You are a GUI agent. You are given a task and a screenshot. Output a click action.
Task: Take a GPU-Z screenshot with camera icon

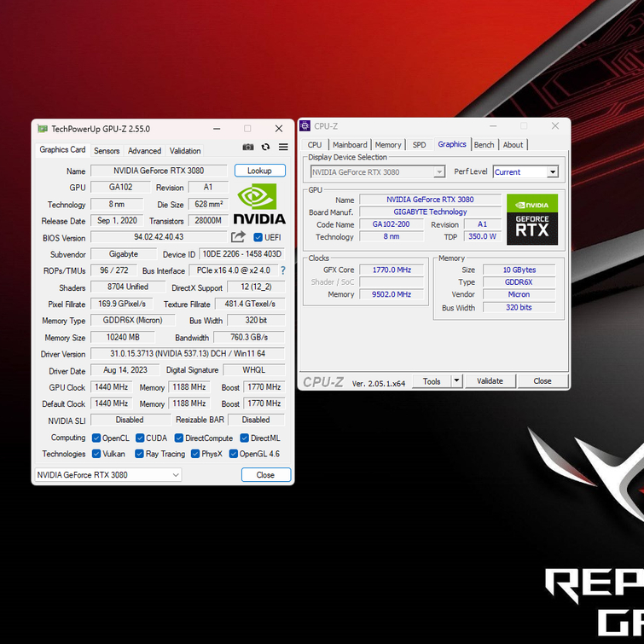(248, 148)
